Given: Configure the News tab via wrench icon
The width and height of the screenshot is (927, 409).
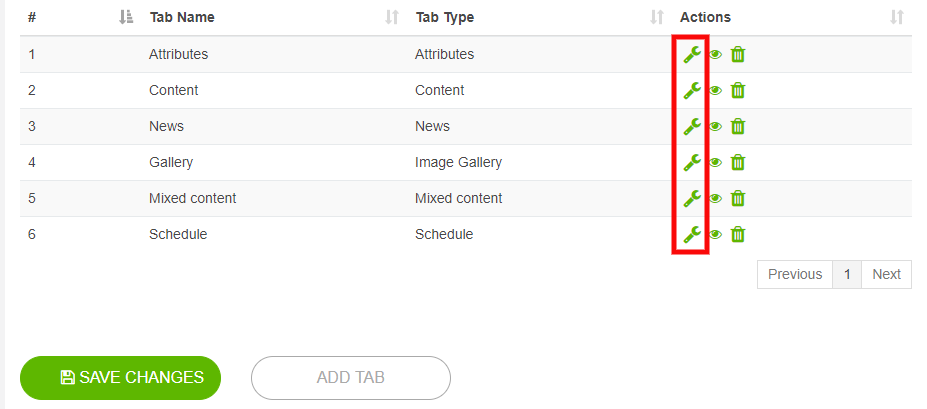Looking at the screenshot, I should pos(692,126).
